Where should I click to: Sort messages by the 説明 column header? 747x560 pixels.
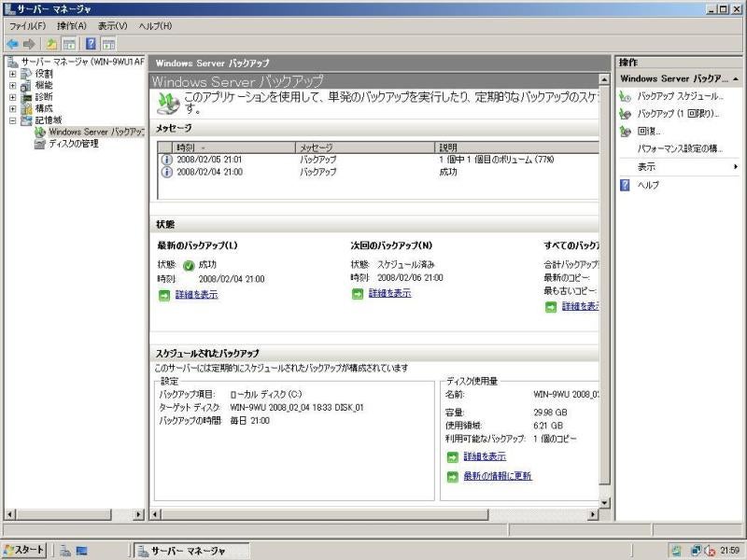coord(516,147)
